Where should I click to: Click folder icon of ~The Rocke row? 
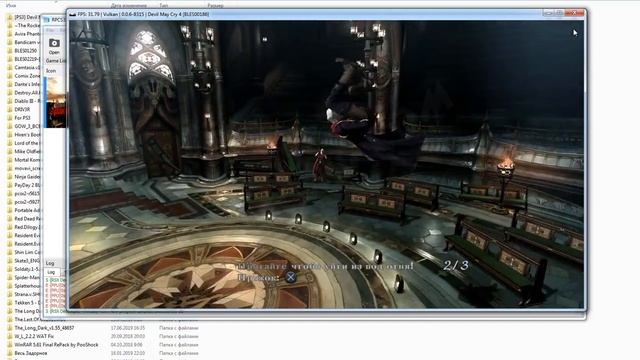(9, 26)
